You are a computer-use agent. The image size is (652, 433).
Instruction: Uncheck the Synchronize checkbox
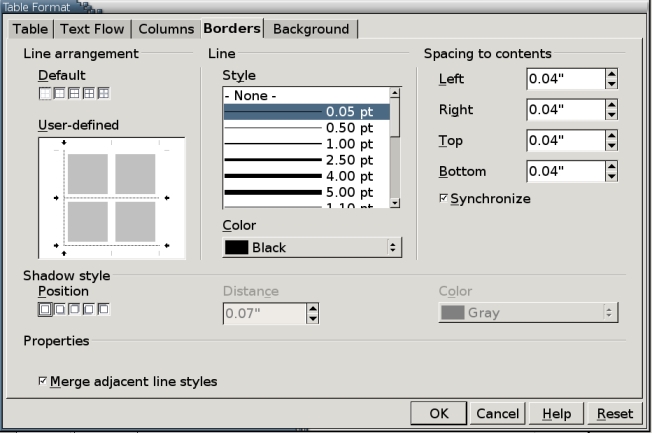(444, 199)
